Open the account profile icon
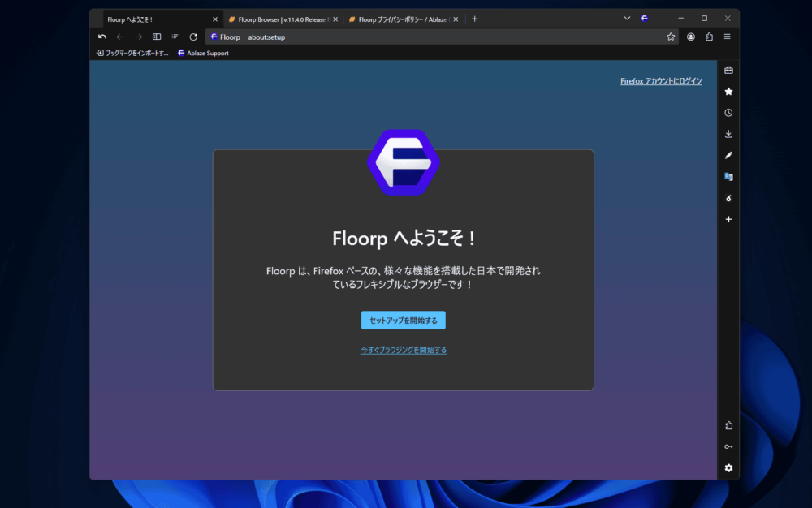 pos(691,37)
